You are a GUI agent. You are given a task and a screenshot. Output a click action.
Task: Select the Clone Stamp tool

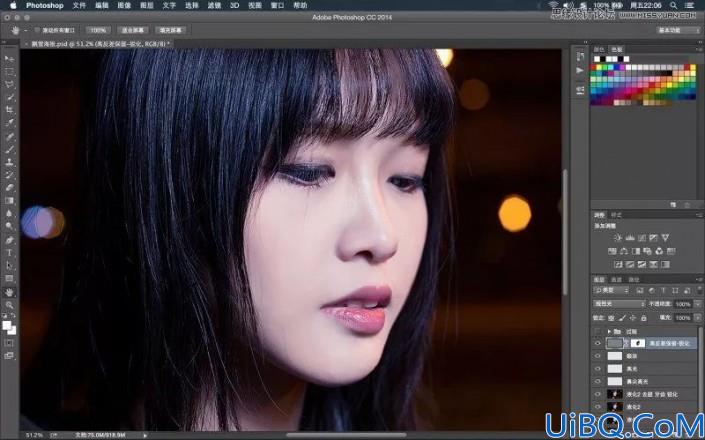[x=9, y=162]
